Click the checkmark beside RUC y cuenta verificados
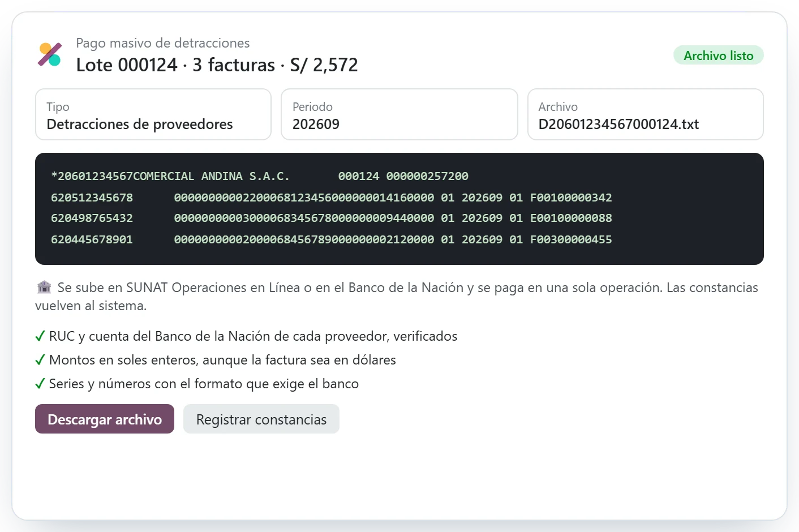The image size is (799, 532). [40, 337]
